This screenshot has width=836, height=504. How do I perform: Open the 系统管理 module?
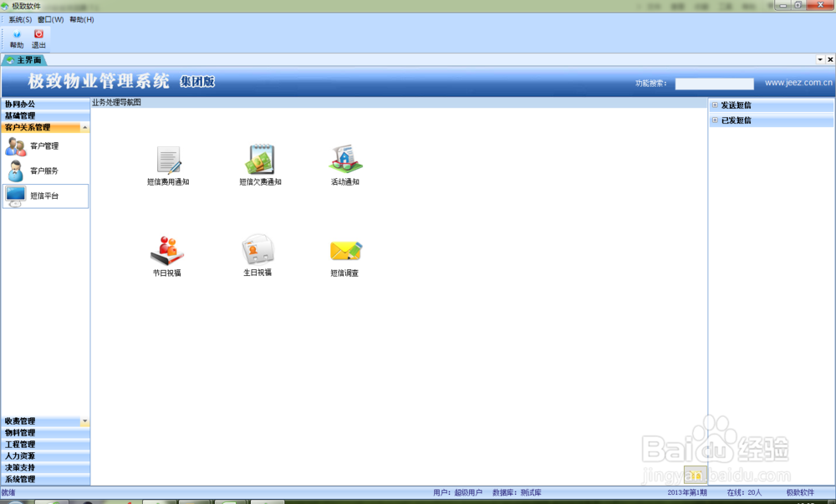45,480
